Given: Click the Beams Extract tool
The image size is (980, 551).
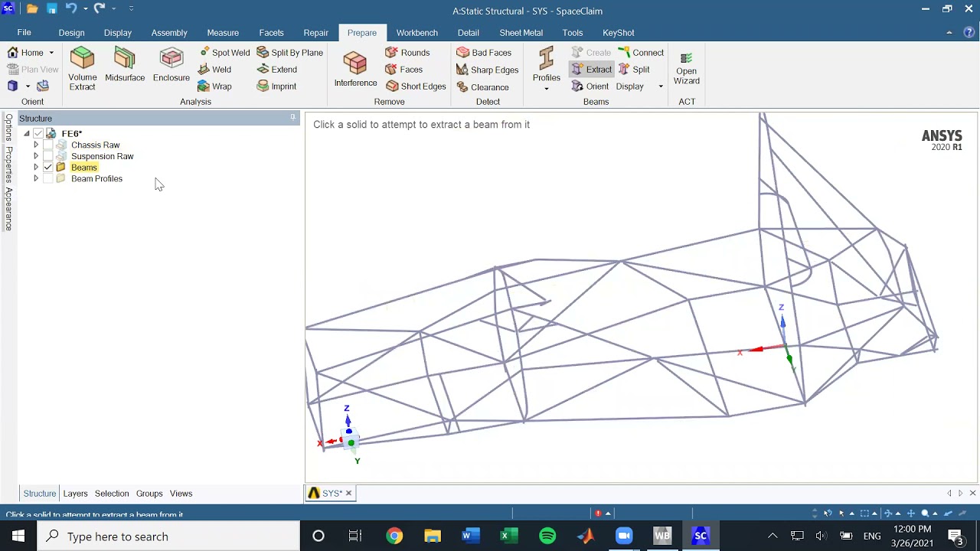Looking at the screenshot, I should point(591,70).
